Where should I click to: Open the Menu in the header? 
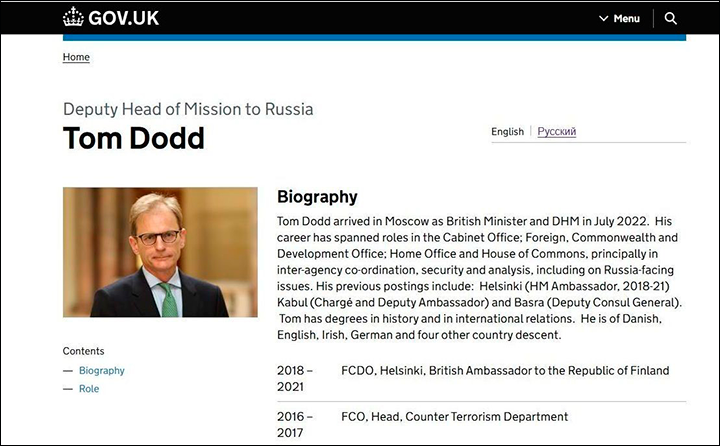click(x=625, y=19)
